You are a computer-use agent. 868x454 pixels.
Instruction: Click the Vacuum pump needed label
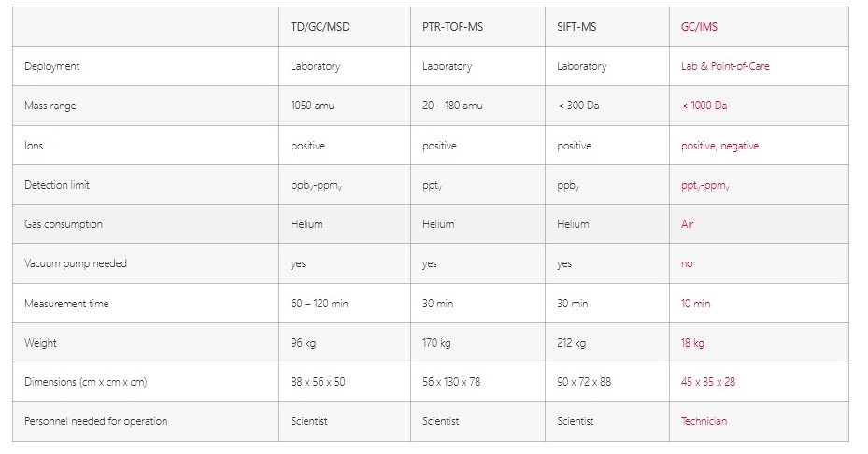pos(76,263)
